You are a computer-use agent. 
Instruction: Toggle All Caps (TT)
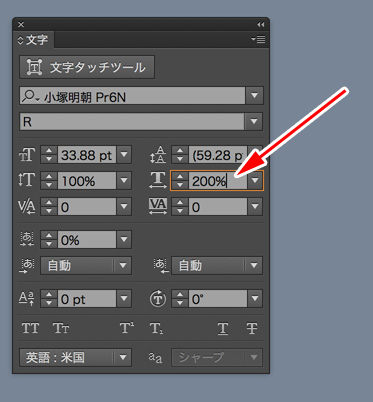(30, 328)
